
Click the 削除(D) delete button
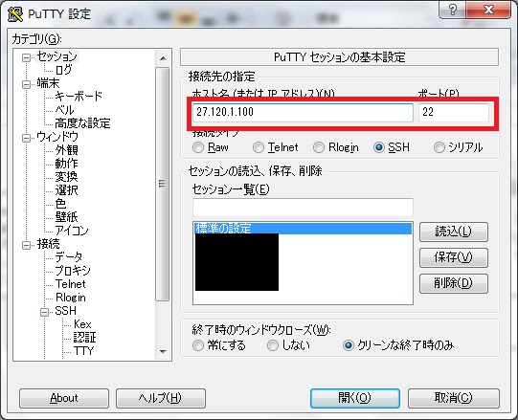pyautogui.click(x=454, y=283)
